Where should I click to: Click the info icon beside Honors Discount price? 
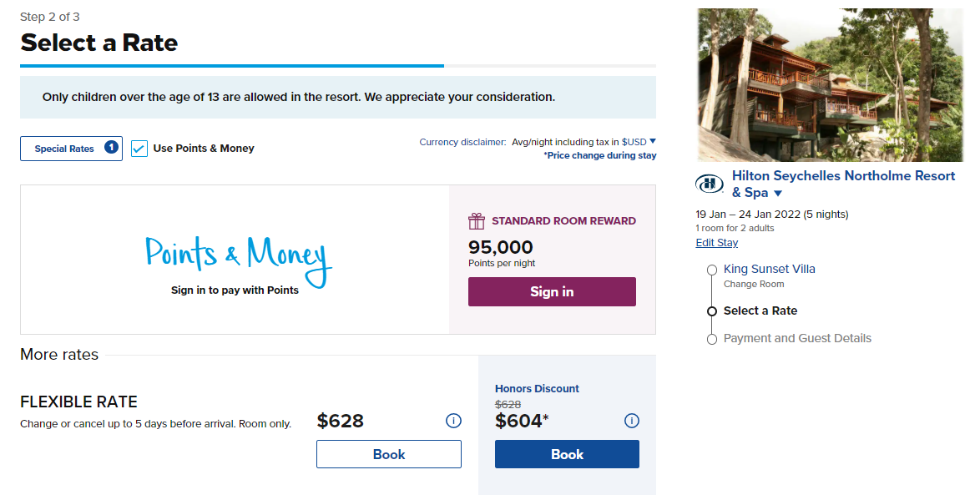point(632,421)
